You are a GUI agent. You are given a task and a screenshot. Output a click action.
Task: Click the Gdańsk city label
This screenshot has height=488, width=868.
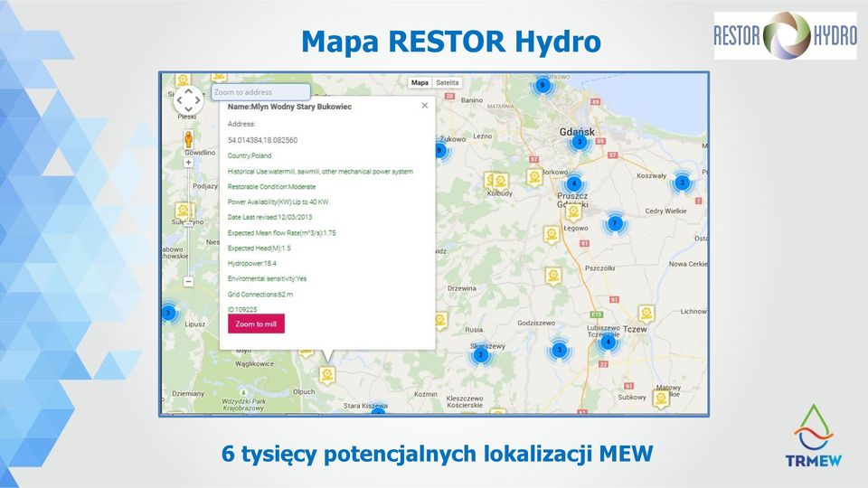577,132
